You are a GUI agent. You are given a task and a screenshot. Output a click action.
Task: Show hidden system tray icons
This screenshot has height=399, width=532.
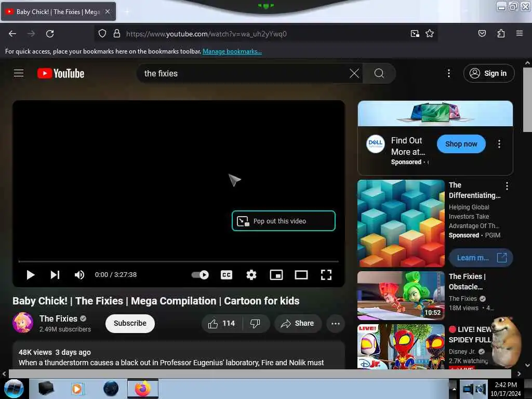tap(454, 389)
